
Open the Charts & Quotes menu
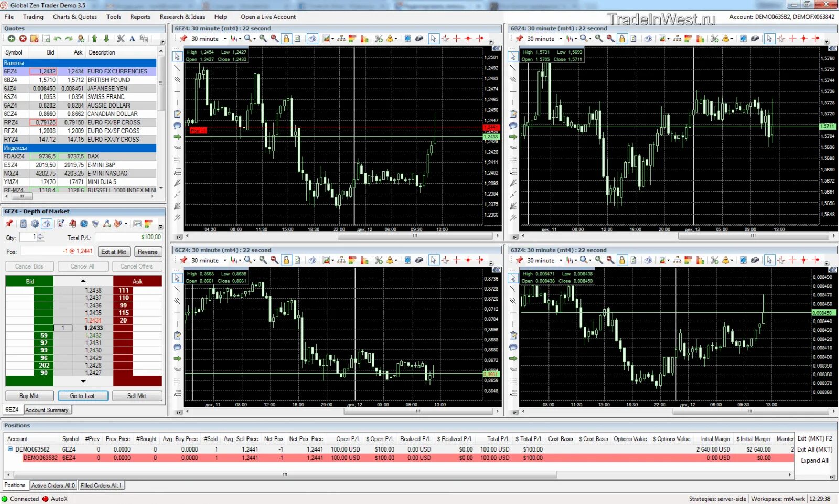tap(75, 17)
